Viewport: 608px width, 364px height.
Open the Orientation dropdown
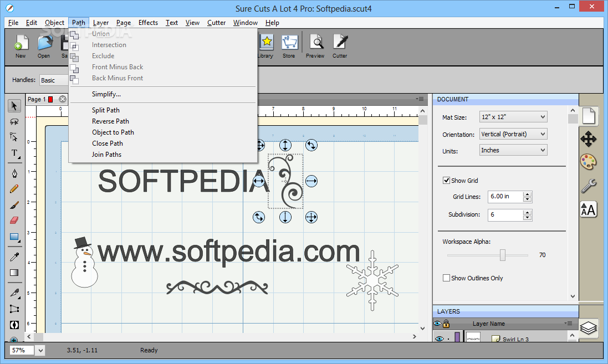(513, 134)
